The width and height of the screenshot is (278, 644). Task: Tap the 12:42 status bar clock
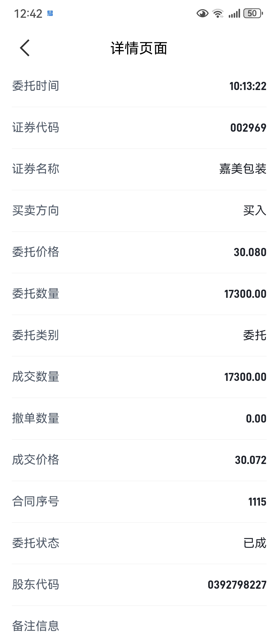point(28,14)
